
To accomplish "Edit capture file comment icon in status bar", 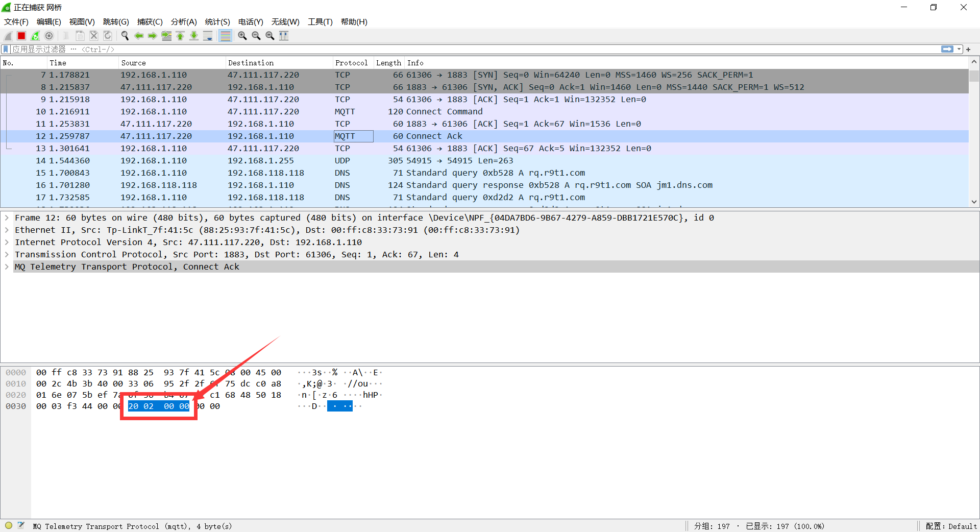I will [21, 525].
